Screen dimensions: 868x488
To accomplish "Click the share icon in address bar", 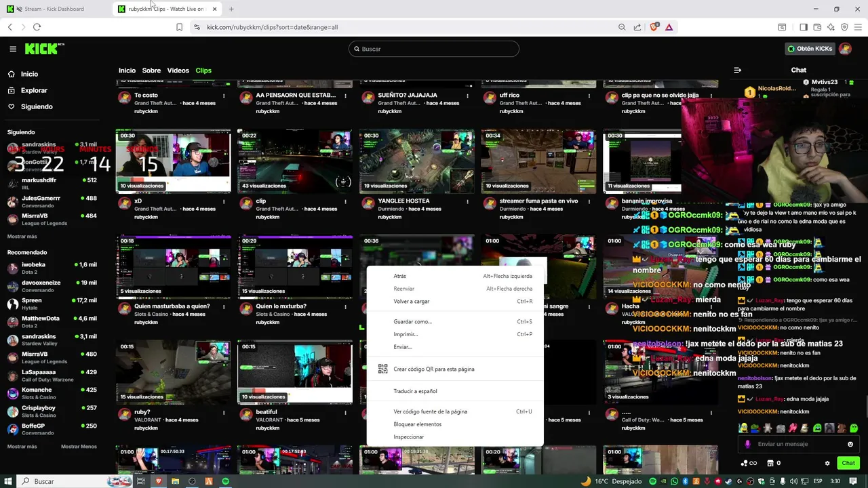I will (637, 27).
